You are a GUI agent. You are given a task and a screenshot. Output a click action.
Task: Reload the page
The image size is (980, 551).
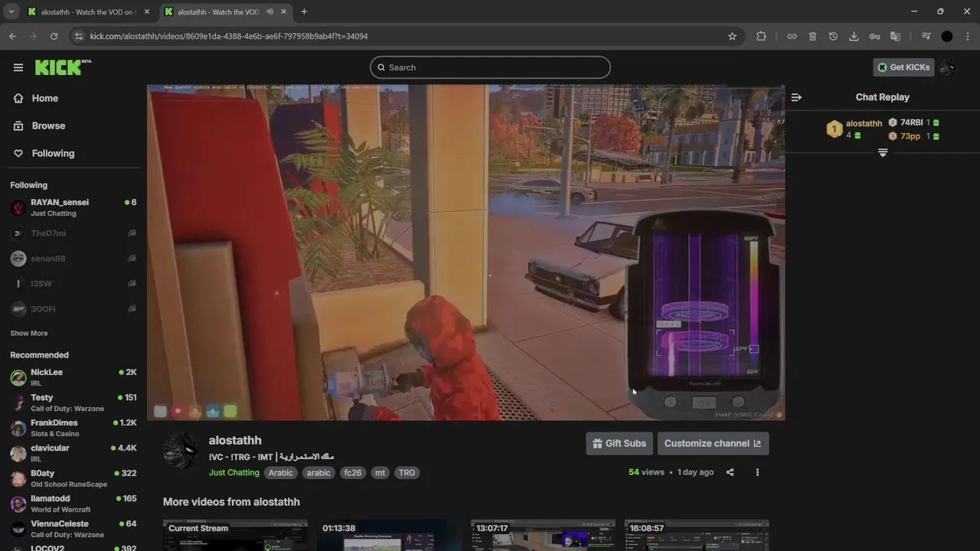click(54, 36)
